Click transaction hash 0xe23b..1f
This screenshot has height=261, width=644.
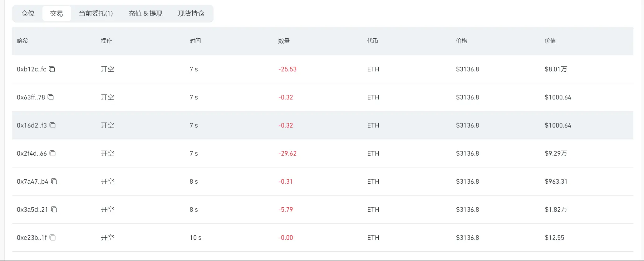pos(32,238)
